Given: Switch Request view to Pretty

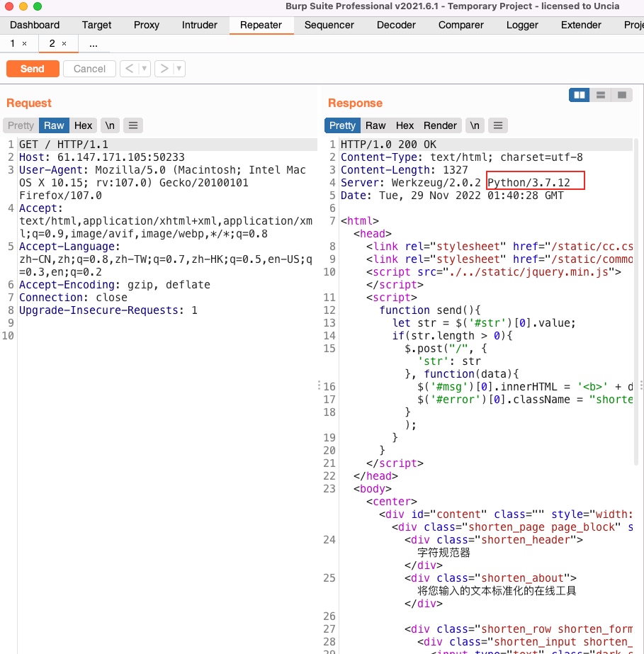Looking at the screenshot, I should 21,125.
